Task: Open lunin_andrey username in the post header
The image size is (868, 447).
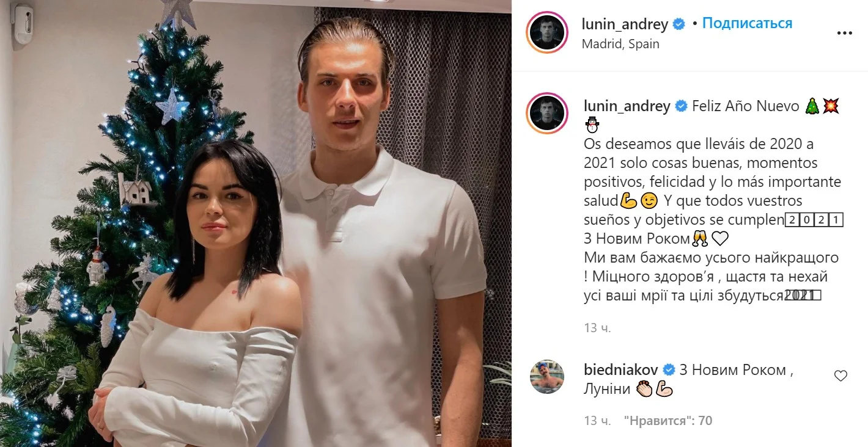Action: click(626, 24)
